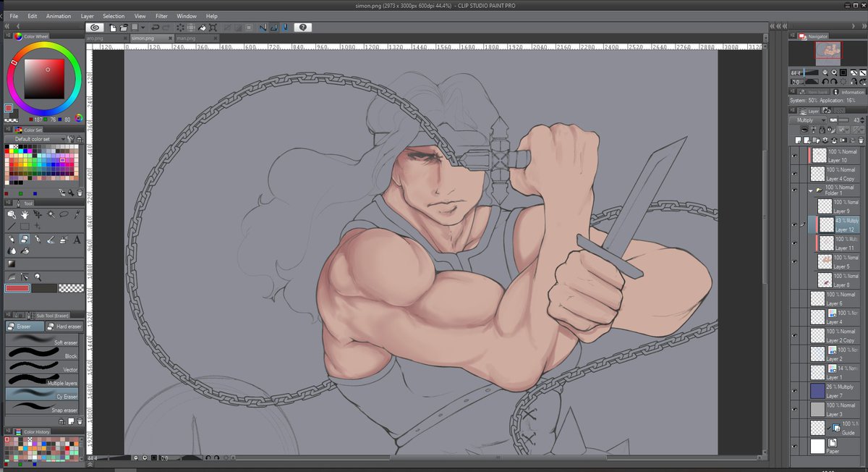Screen dimensions: 868x472
Task: Select the transparent color swatch
Action: [x=70, y=288]
